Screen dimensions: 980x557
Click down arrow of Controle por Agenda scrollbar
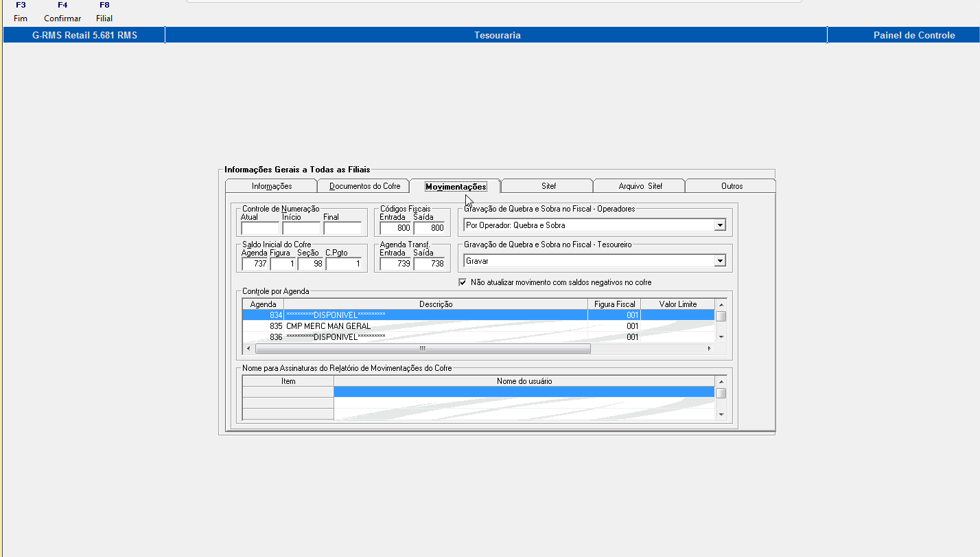pos(721,337)
